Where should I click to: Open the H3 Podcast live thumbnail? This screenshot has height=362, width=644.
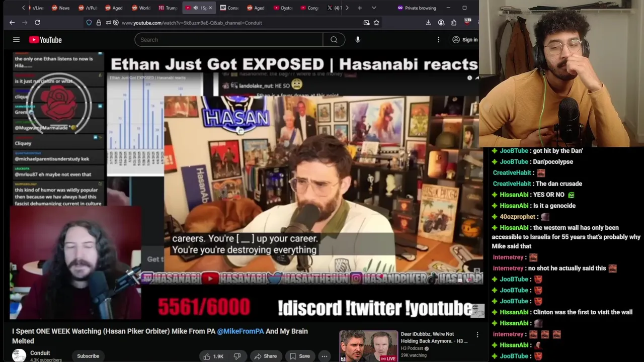click(368, 346)
